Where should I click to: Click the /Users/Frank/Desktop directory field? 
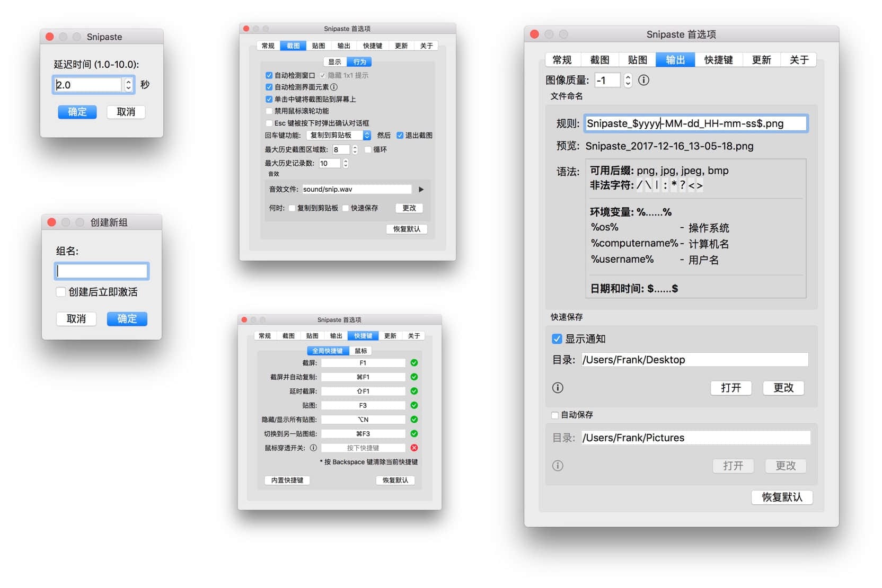point(695,360)
